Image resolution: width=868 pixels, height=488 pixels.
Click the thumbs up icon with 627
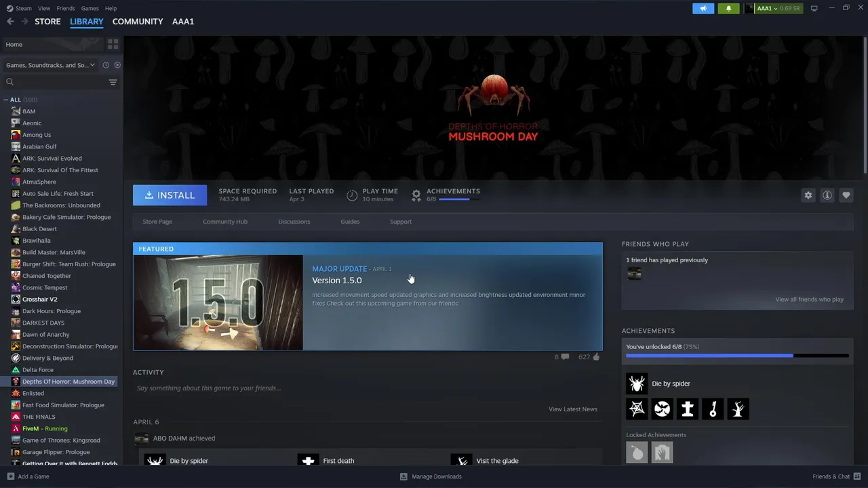pos(596,357)
